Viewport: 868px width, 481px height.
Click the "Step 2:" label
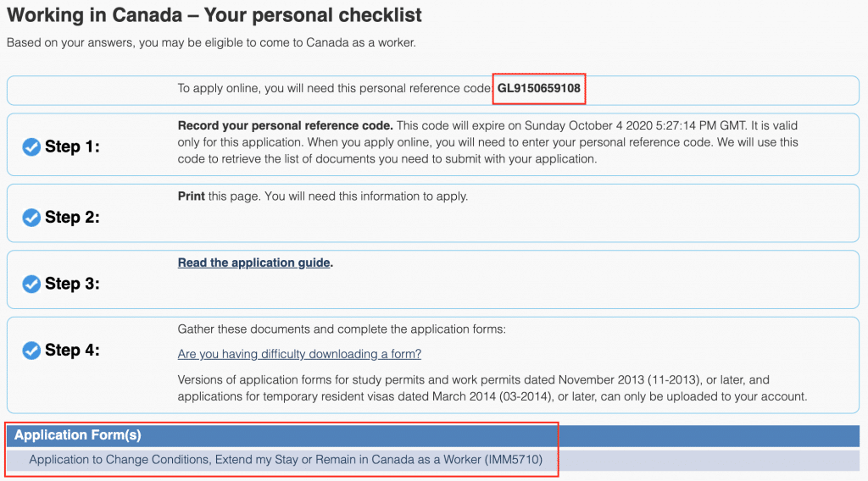[x=72, y=218]
